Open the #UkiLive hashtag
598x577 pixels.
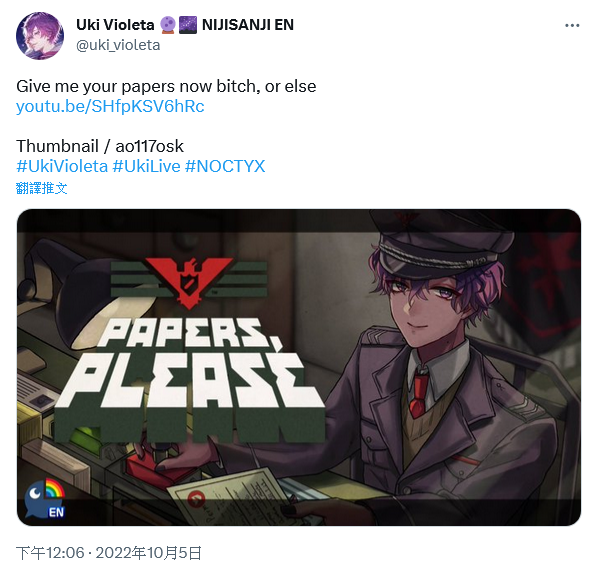pyautogui.click(x=146, y=166)
